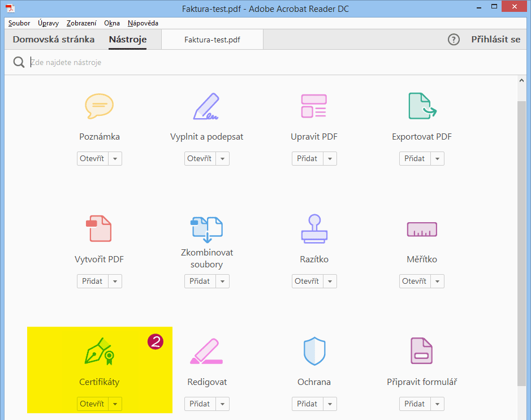The height and width of the screenshot is (420, 531).
Task: Click the Certifikáty pen nib icon
Action: [x=99, y=351]
